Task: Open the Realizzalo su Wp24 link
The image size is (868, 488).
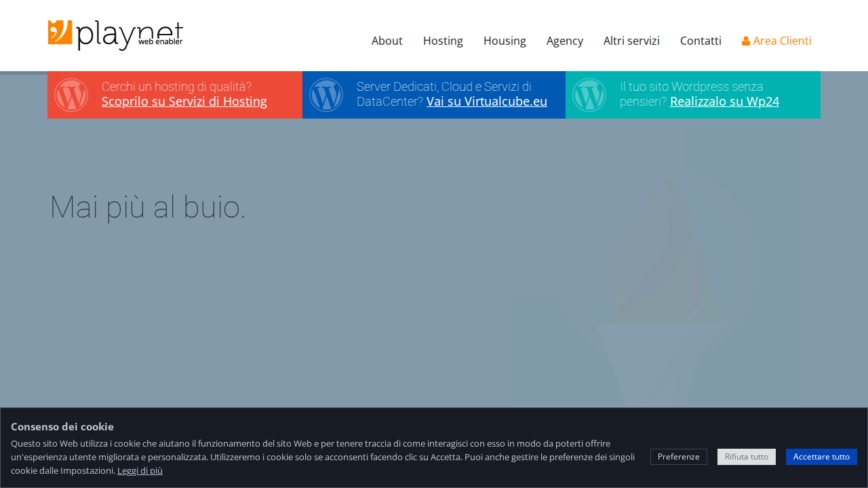Action: coord(724,102)
